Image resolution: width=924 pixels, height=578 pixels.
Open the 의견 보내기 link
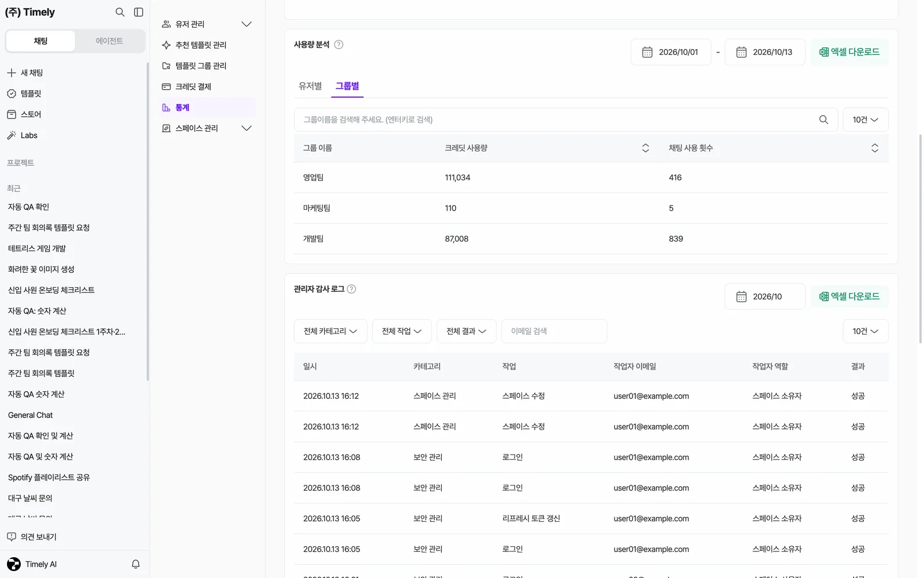coord(38,537)
